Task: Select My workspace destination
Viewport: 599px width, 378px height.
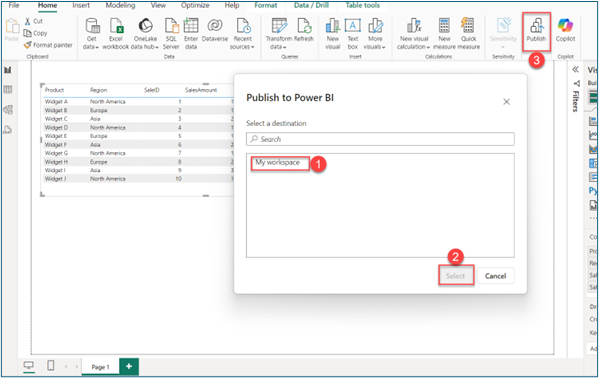Action: point(277,162)
